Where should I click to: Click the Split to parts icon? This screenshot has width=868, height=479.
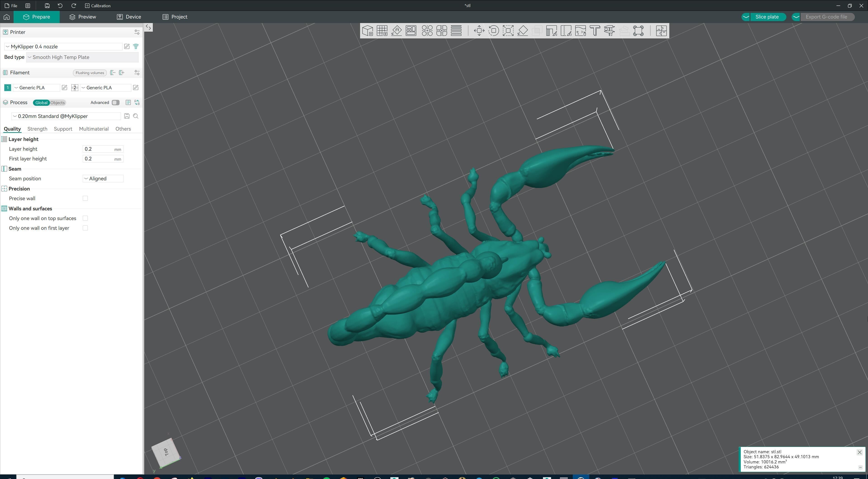pos(441,31)
